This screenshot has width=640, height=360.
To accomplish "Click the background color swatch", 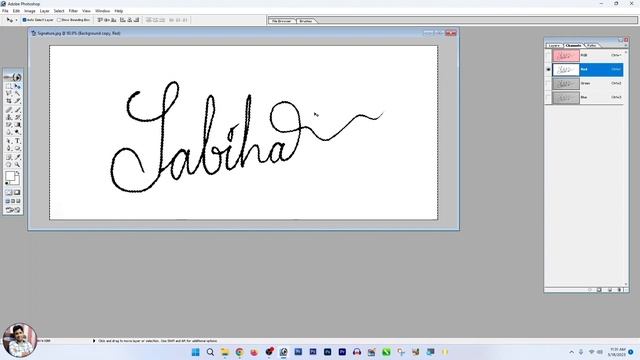I will [x=17, y=181].
